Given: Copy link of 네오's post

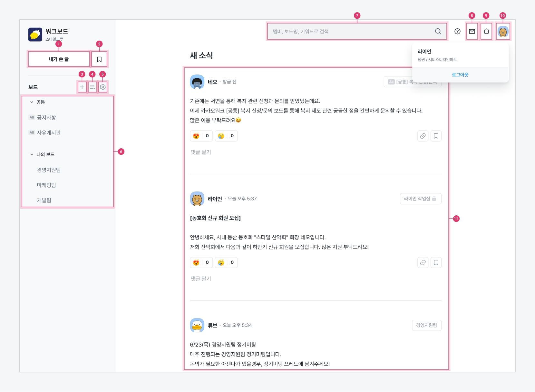Looking at the screenshot, I should [x=423, y=136].
